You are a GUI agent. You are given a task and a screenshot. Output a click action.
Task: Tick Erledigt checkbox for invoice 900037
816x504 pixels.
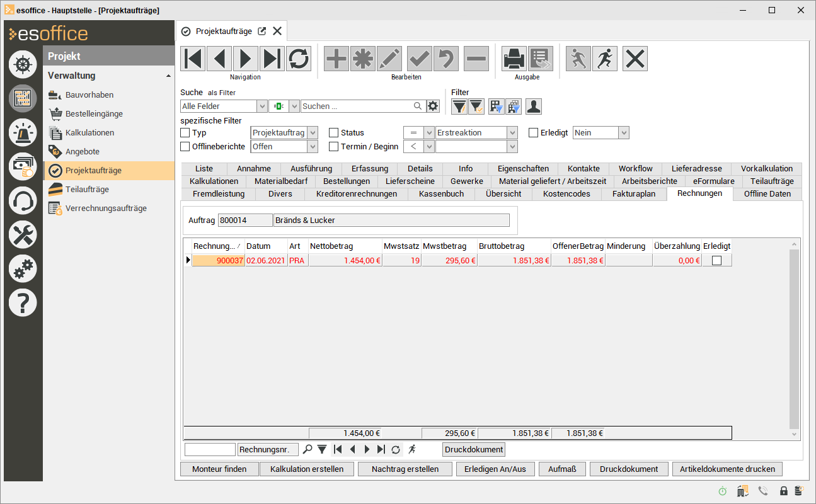(x=716, y=261)
